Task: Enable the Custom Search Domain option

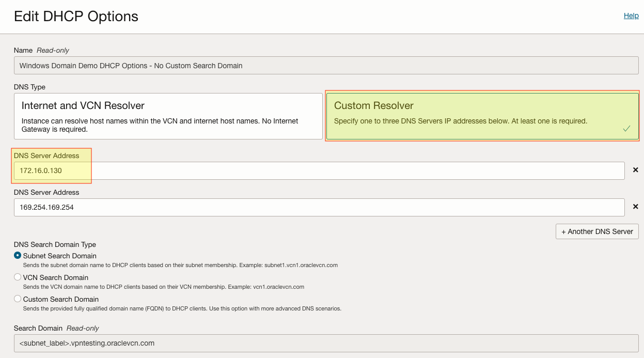Action: pos(17,299)
